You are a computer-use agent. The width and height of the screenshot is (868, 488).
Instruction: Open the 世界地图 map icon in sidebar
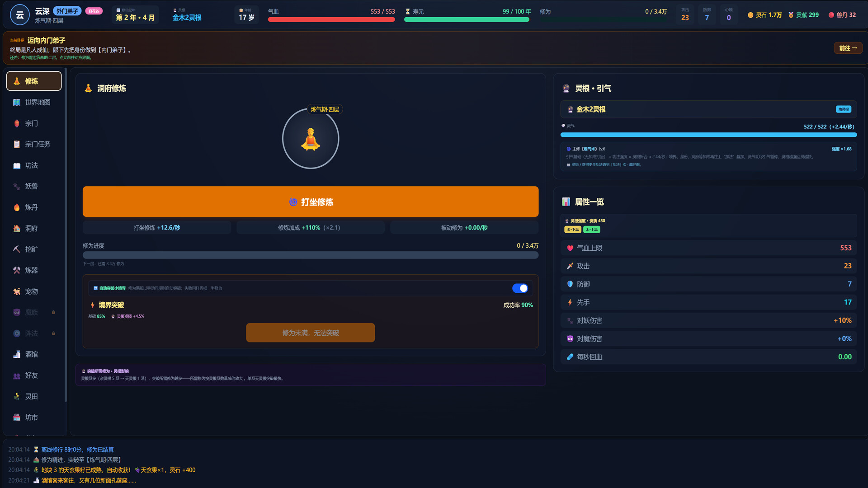[x=17, y=102]
